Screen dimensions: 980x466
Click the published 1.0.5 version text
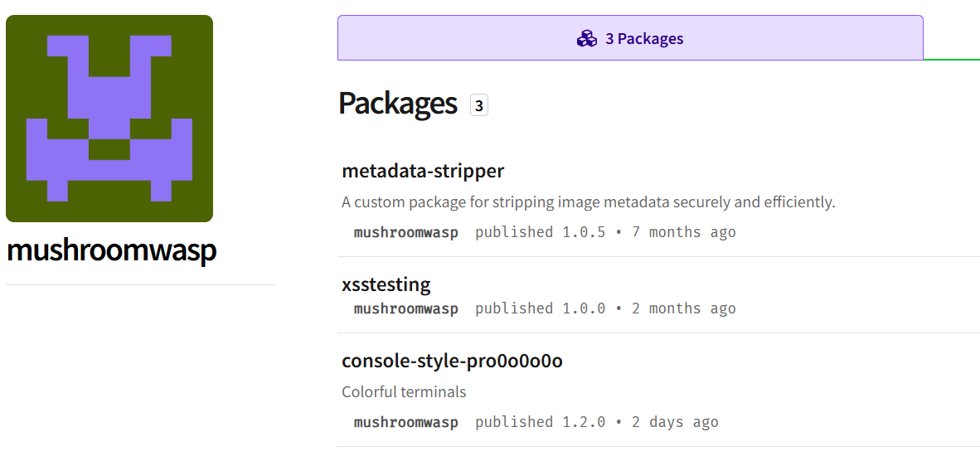[x=540, y=232]
